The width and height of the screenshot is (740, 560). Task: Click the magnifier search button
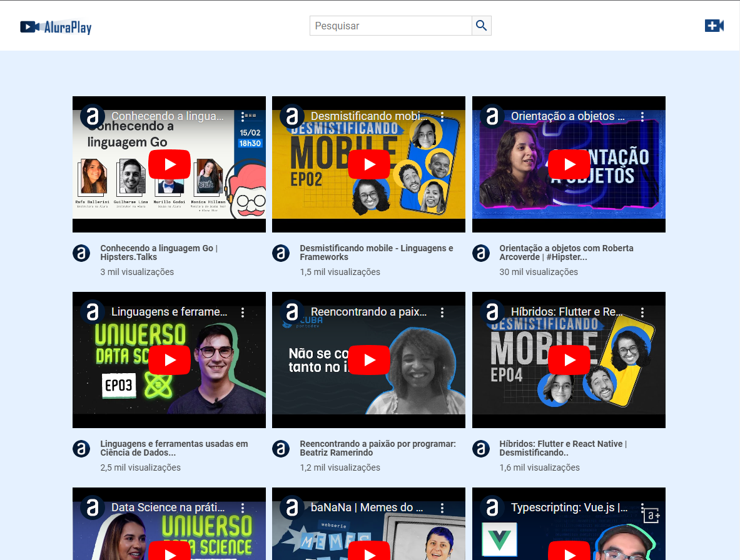click(x=482, y=26)
